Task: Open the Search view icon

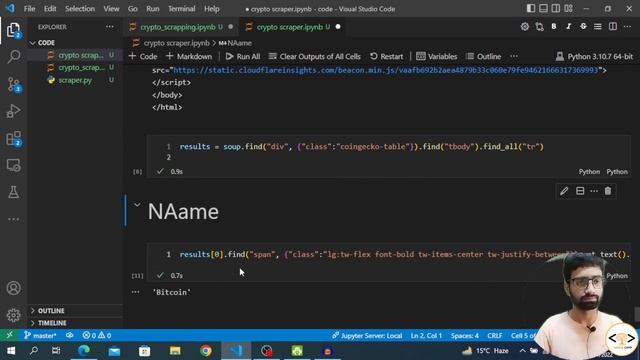Action: tap(13, 56)
